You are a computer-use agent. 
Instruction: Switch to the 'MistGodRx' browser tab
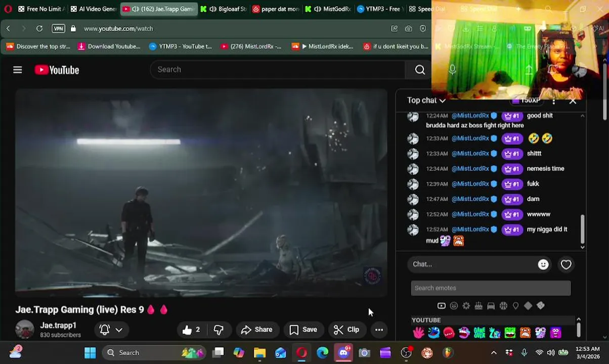328,9
